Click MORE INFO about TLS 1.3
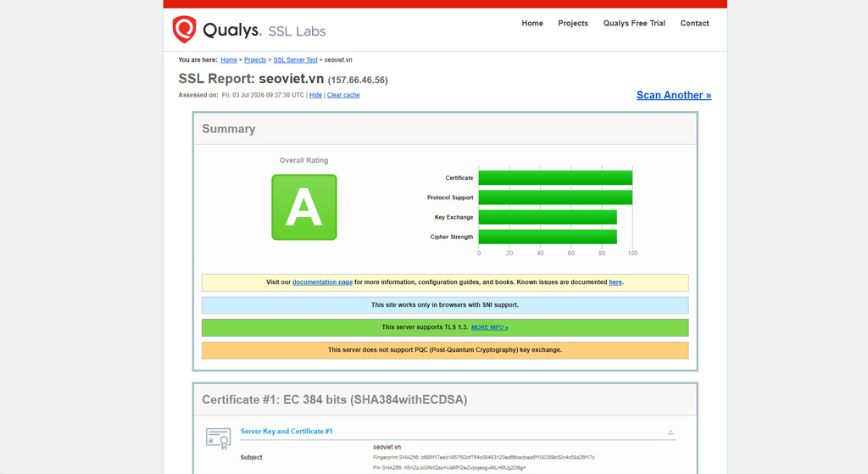The height and width of the screenshot is (474, 868). 489,327
